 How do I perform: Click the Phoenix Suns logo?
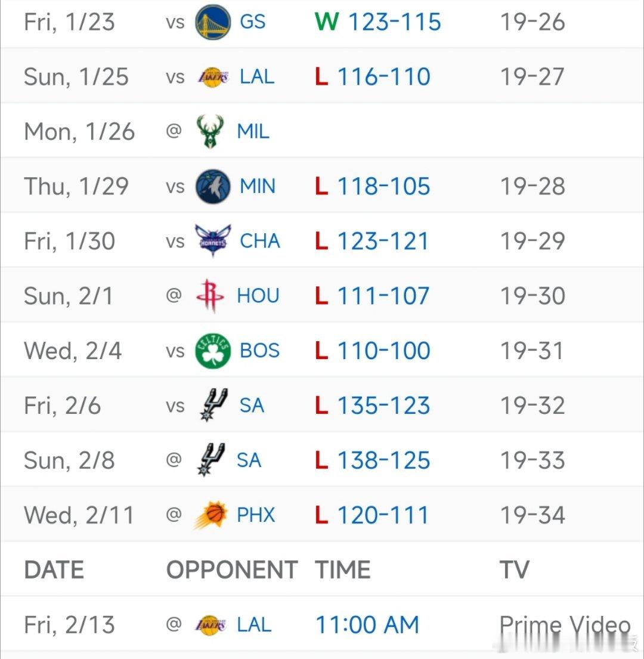click(x=210, y=515)
